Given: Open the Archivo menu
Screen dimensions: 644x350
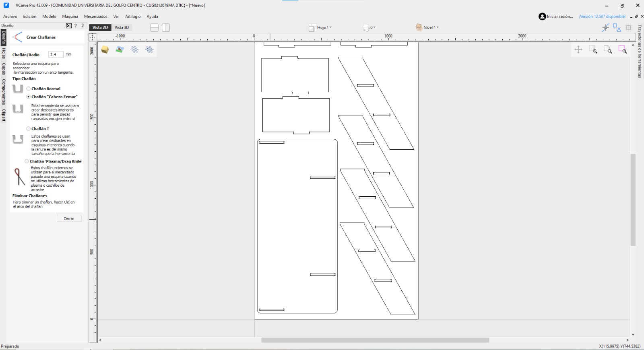Looking at the screenshot, I should point(10,16).
